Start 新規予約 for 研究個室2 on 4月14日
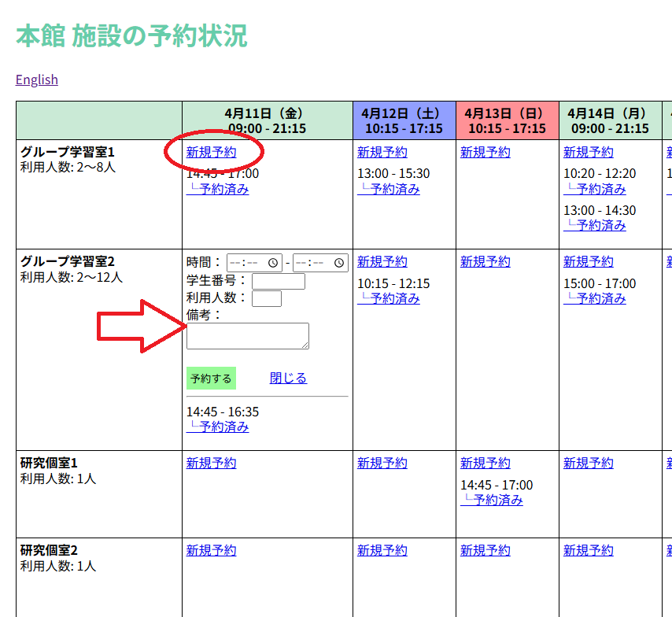The height and width of the screenshot is (617, 672). click(x=588, y=551)
